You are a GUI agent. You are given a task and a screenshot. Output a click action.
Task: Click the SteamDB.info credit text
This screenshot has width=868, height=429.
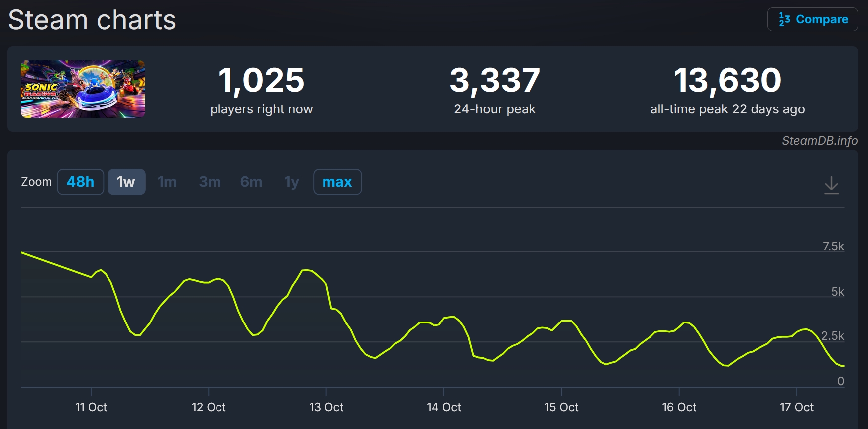[820, 141]
